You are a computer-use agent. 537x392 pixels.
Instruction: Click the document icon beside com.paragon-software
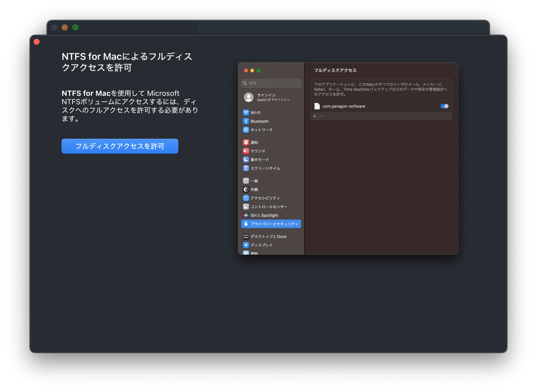coord(317,106)
